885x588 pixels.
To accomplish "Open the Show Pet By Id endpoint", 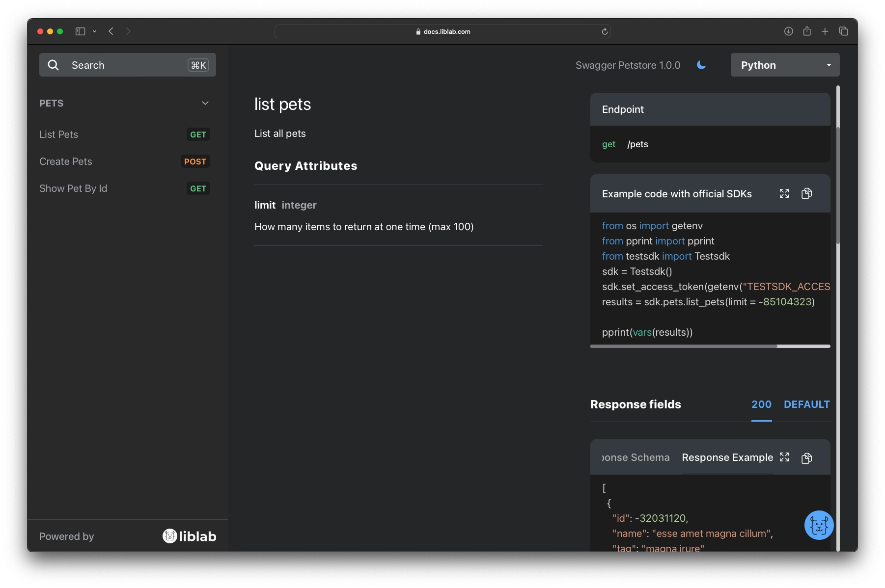I will coord(73,188).
